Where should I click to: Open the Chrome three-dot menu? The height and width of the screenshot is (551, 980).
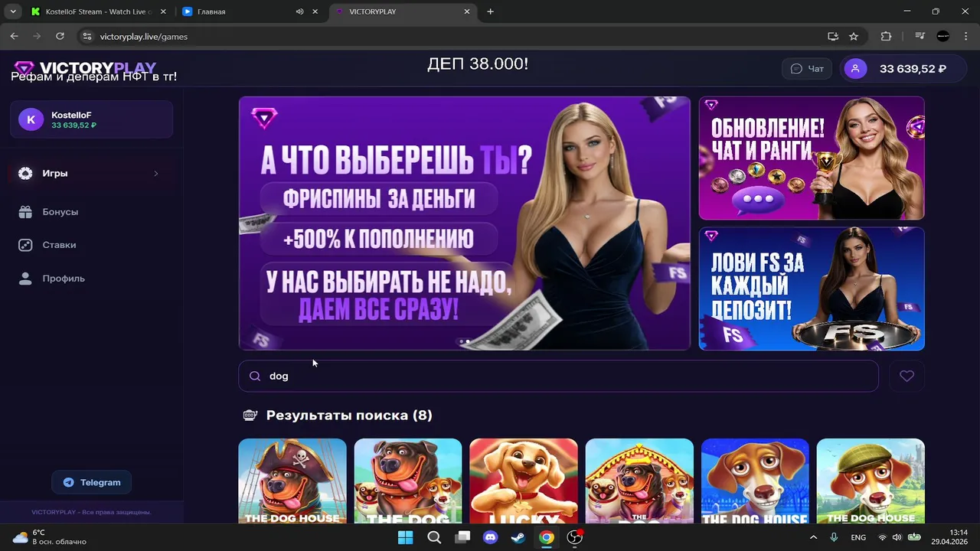(965, 36)
